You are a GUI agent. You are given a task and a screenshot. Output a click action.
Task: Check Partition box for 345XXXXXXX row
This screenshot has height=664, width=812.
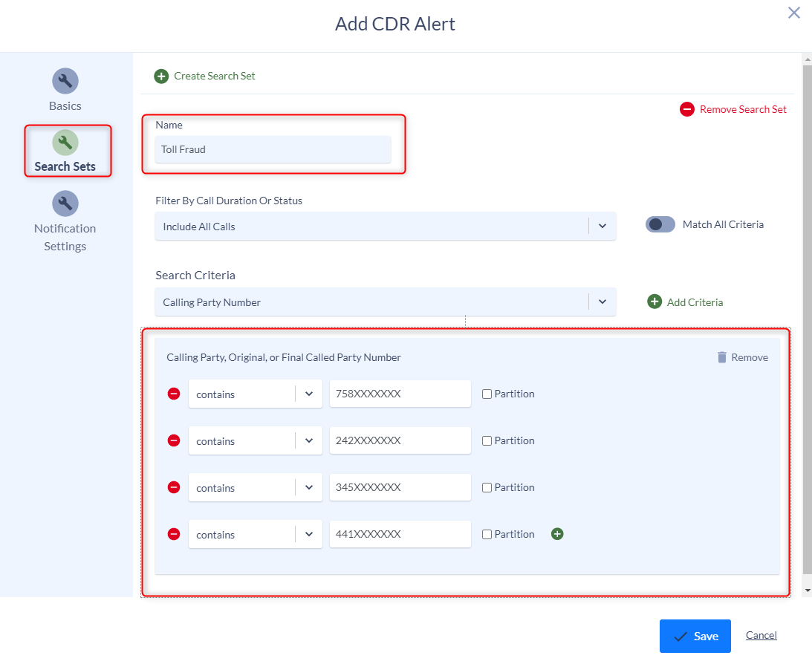487,487
